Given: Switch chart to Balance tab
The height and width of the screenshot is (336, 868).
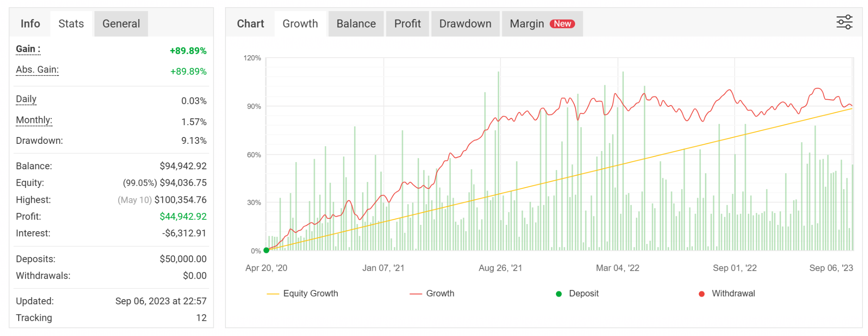Looking at the screenshot, I should 356,24.
